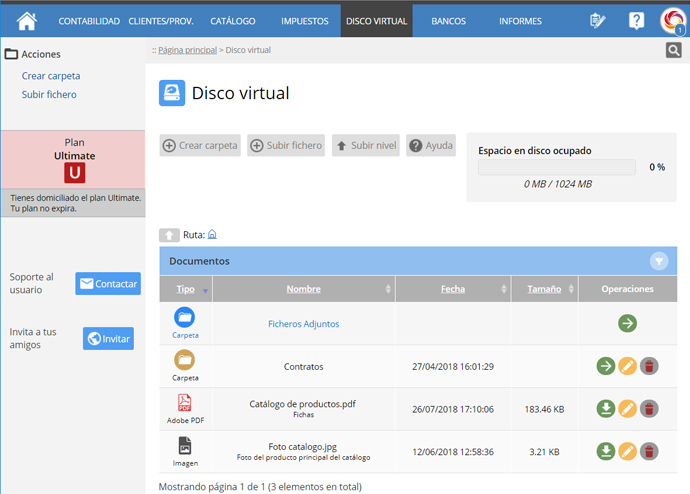This screenshot has height=494, width=690.
Task: Open the search magnifier icon
Action: pos(674,50)
